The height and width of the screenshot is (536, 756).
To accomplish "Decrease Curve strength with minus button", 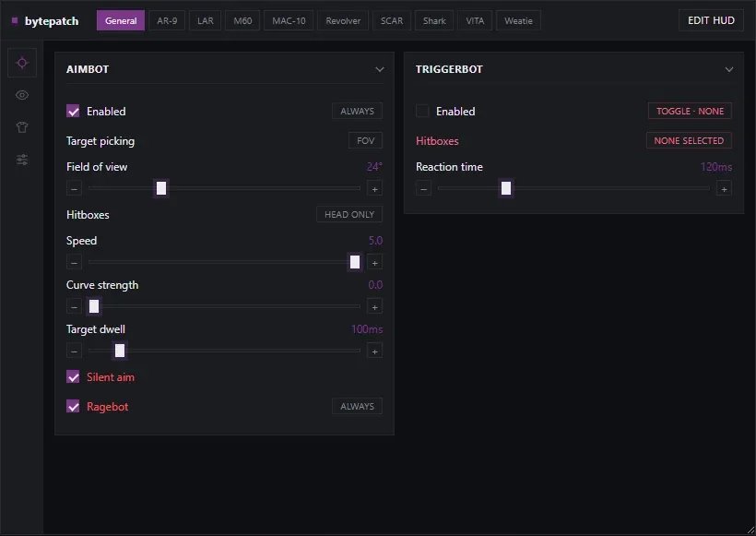I will (74, 307).
